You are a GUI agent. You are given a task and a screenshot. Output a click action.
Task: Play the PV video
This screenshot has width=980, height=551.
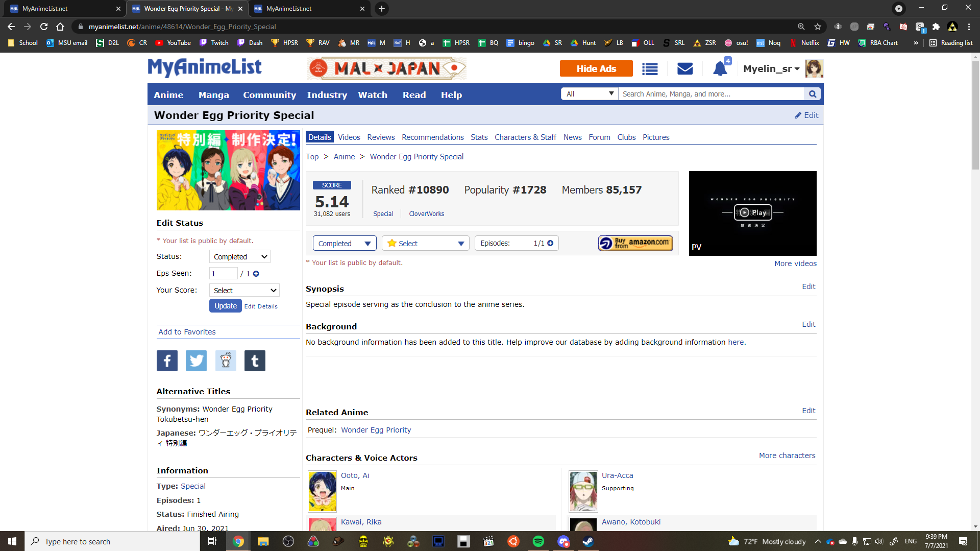coord(753,212)
